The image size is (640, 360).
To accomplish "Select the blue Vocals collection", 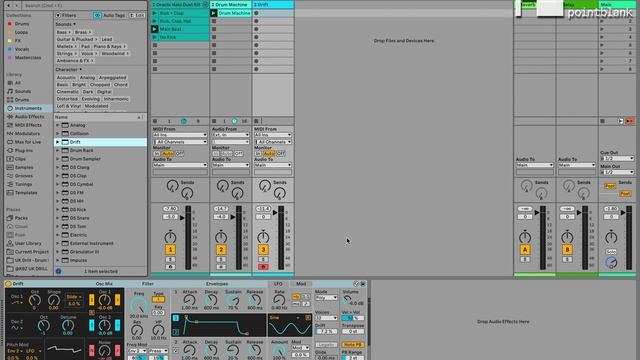I will point(22,49).
